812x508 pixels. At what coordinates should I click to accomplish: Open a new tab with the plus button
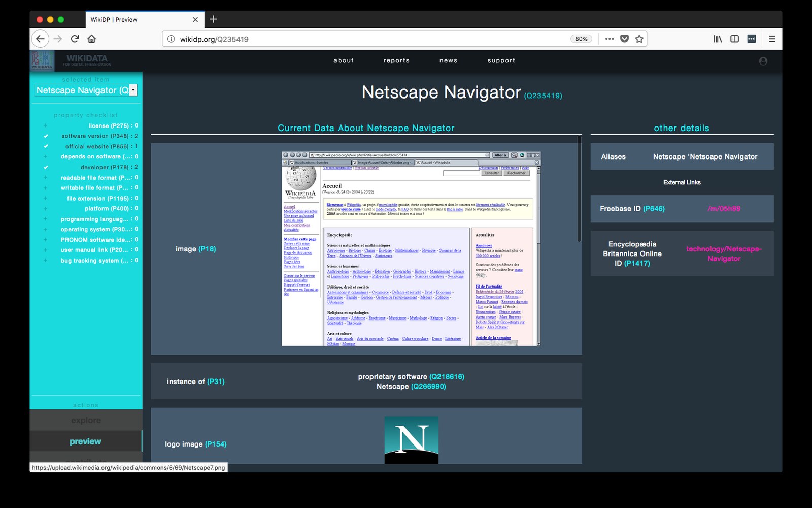(x=213, y=19)
